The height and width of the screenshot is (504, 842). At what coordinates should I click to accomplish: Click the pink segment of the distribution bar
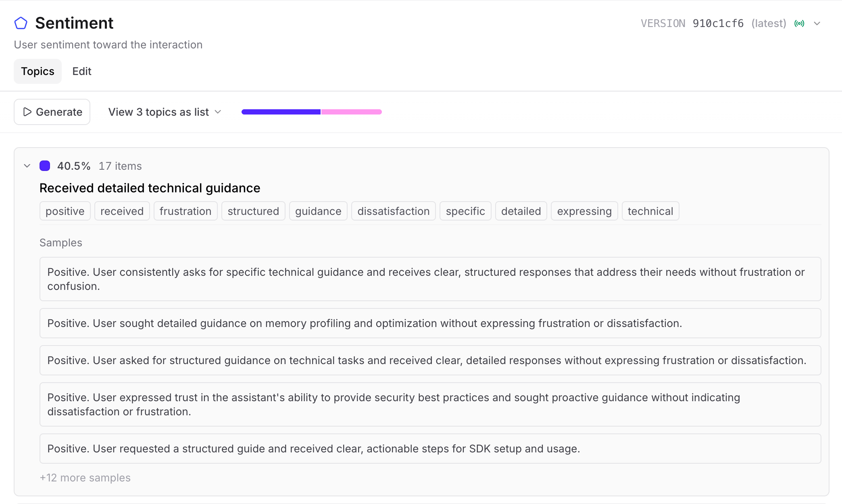351,112
